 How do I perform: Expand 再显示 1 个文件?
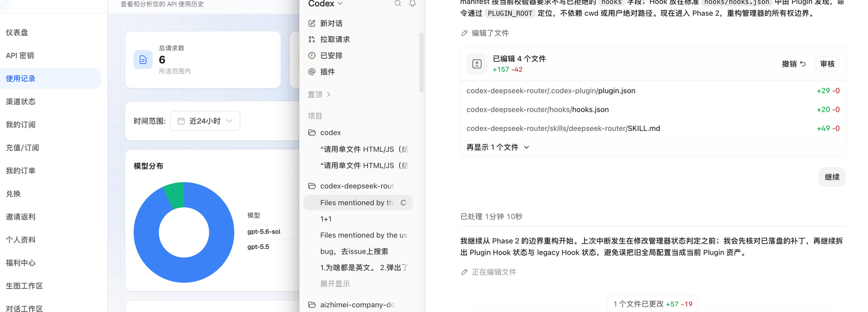(498, 147)
